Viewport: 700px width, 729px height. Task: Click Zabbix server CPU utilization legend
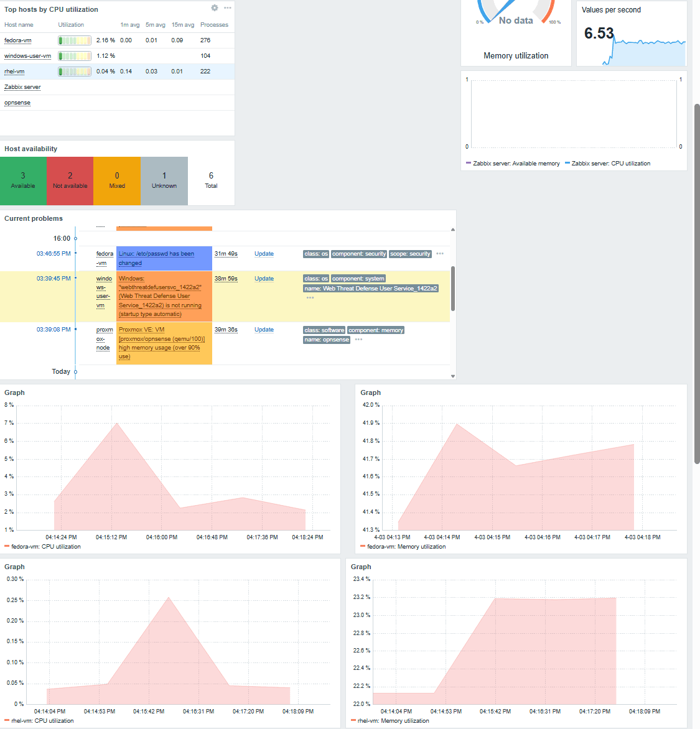pyautogui.click(x=607, y=164)
